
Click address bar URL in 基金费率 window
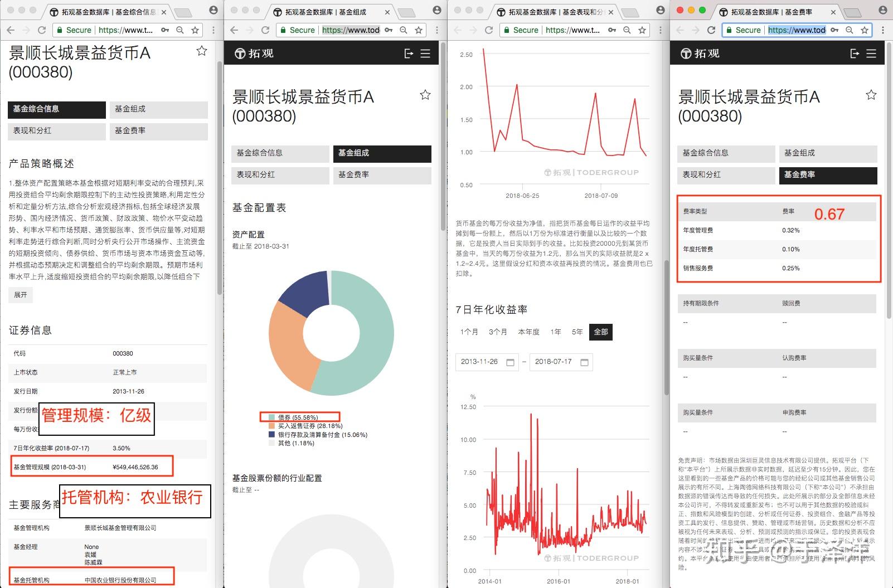(797, 30)
